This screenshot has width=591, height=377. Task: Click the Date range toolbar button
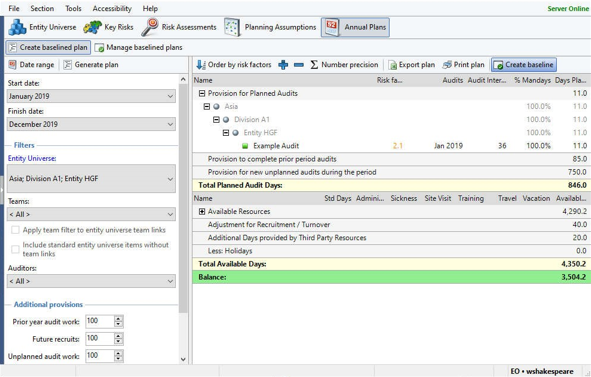pyautogui.click(x=31, y=65)
